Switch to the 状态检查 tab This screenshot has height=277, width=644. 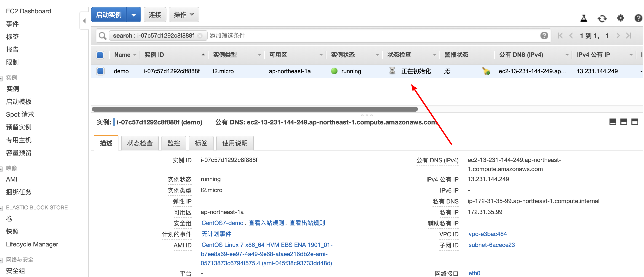(140, 143)
